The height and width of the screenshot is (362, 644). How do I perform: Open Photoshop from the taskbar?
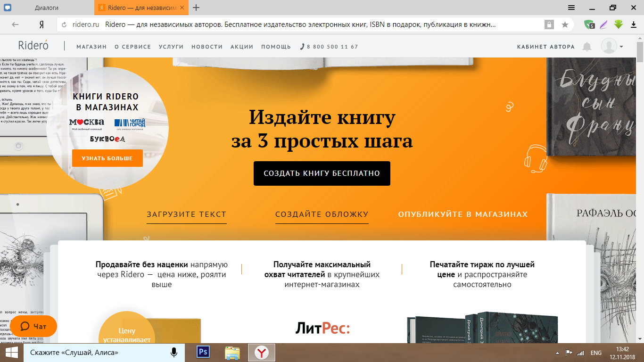pyautogui.click(x=204, y=352)
